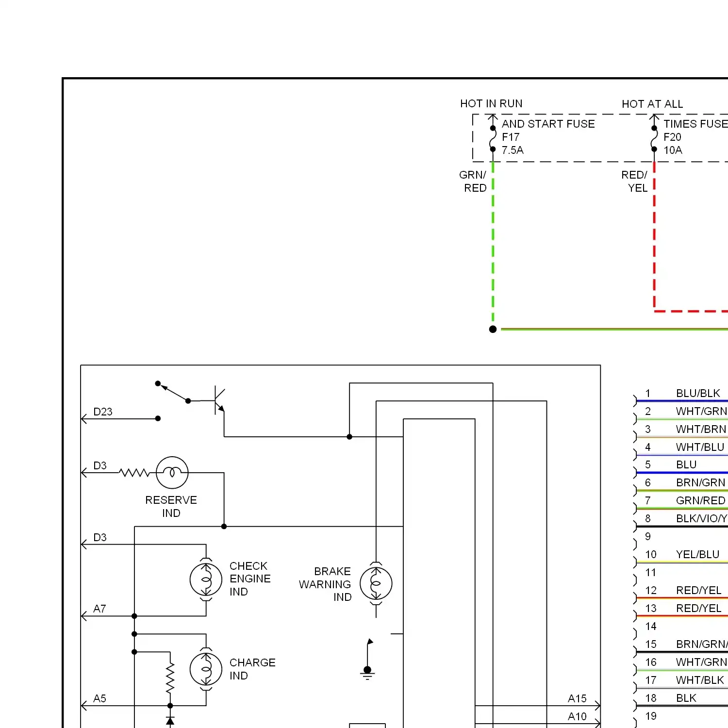Click the ground symbol below brake indicator

(367, 674)
